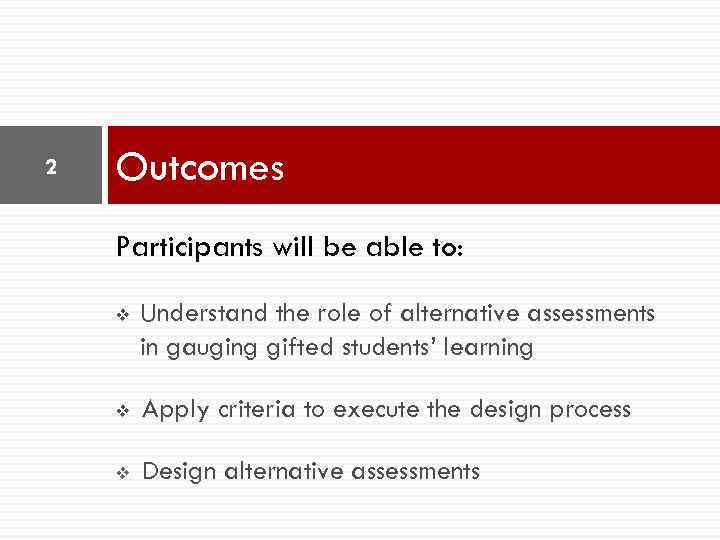Screen dimensions: 720x540
Task: Select the "Outcomes" title text
Action: (200, 168)
